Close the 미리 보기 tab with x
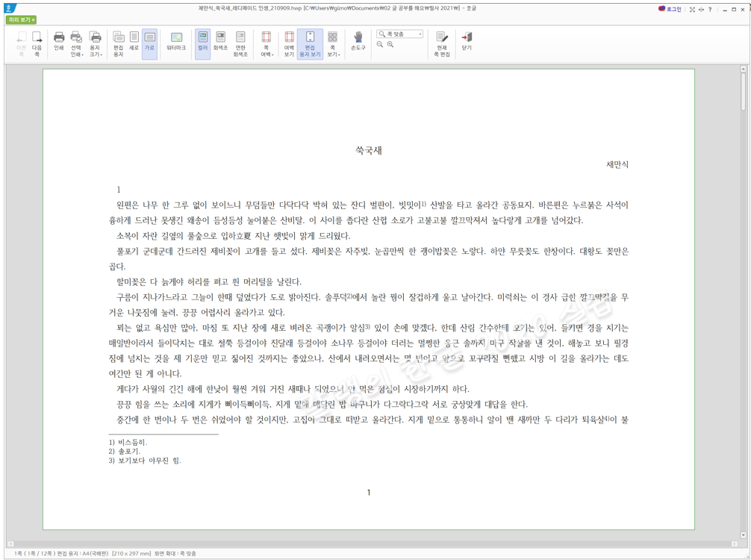The width and height of the screenshot is (751, 560). click(x=33, y=19)
